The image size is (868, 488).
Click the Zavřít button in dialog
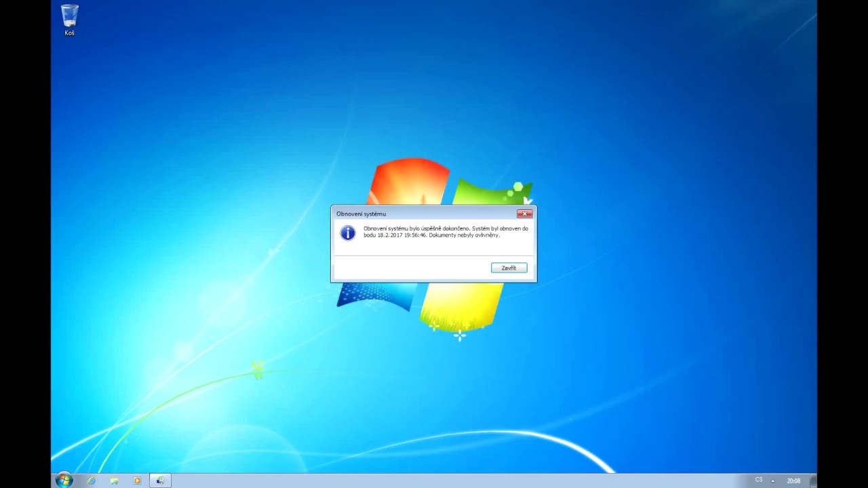(x=509, y=268)
